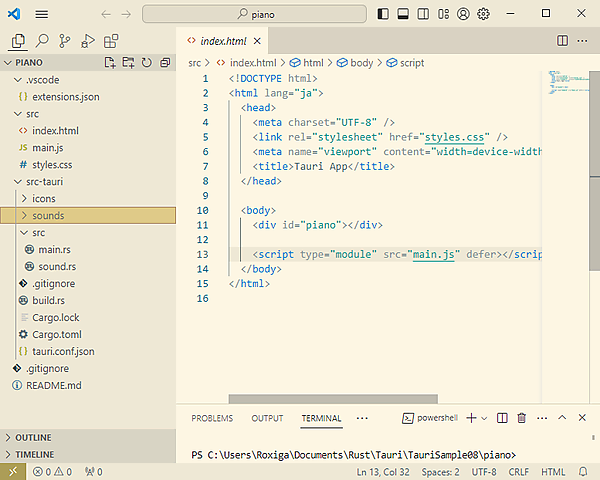Click the CRLF line ending indicator
The width and height of the screenshot is (600, 480).
pyautogui.click(x=518, y=472)
